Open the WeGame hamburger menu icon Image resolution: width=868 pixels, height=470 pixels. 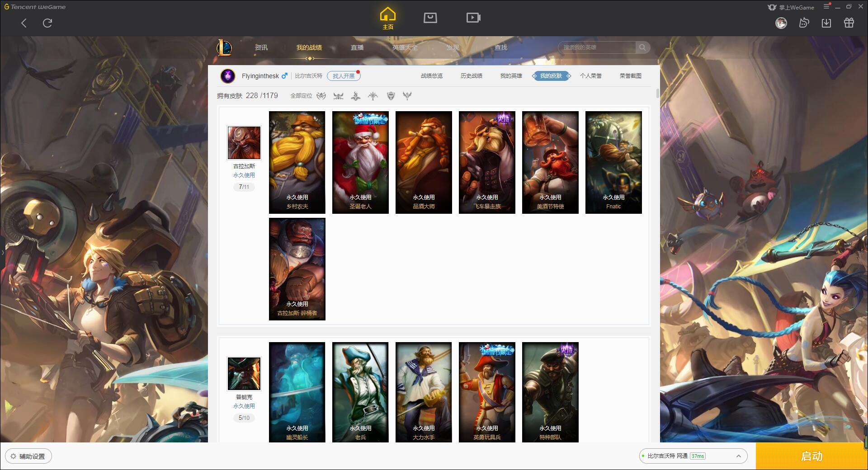[x=826, y=7]
